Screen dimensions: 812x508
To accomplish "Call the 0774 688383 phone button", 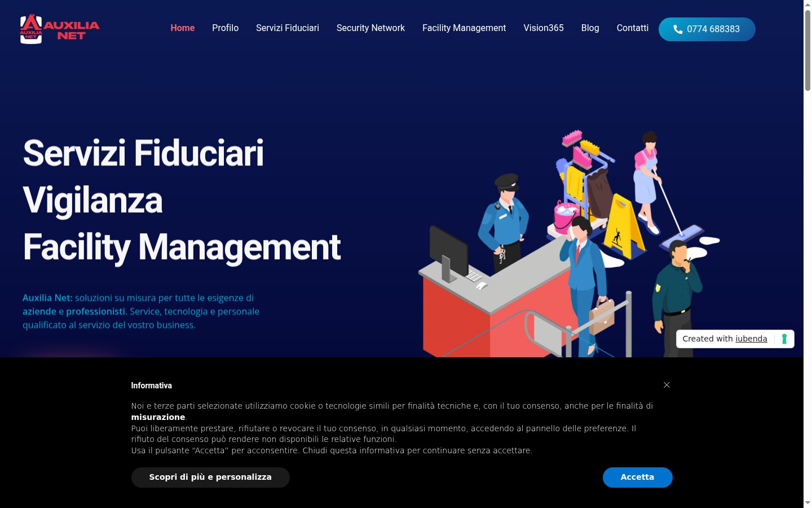I will tap(707, 29).
